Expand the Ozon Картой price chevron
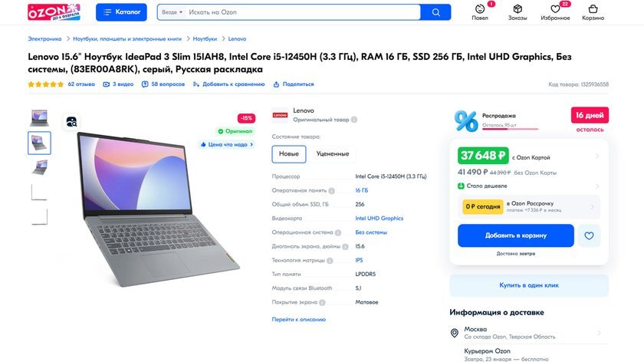This screenshot has height=362, width=644. pyautogui.click(x=597, y=156)
